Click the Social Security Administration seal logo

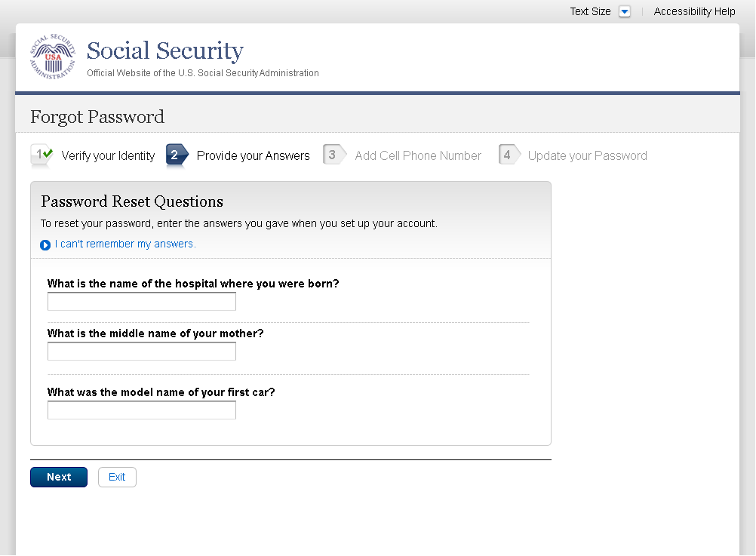click(53, 57)
